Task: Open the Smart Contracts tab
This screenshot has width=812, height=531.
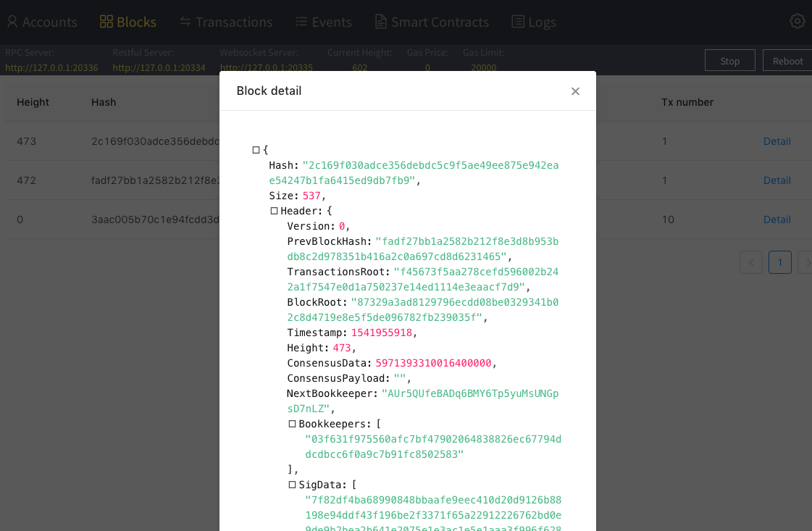Action: pyautogui.click(x=432, y=22)
